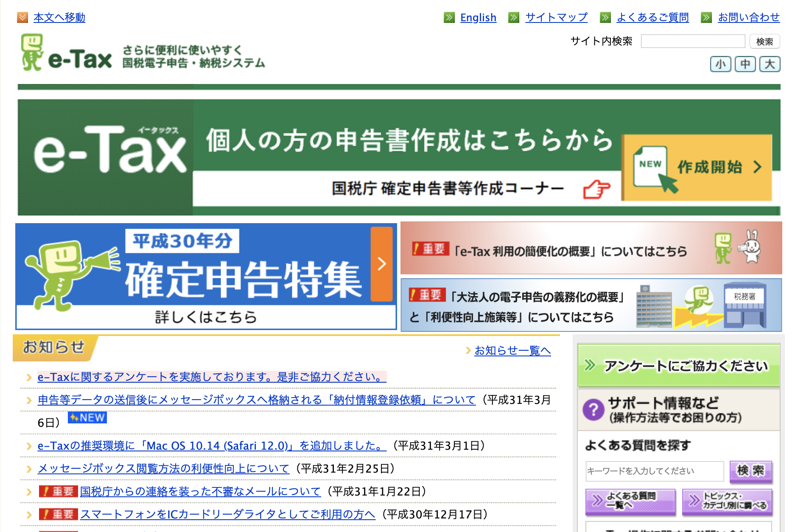
Task: Click the キーワードを入力してください FAQ field
Action: pyautogui.click(x=655, y=471)
